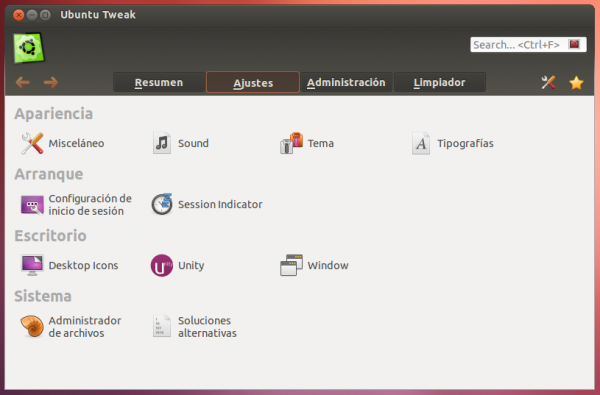Open the Sound music note icon
The height and width of the screenshot is (395, 600).
point(162,143)
